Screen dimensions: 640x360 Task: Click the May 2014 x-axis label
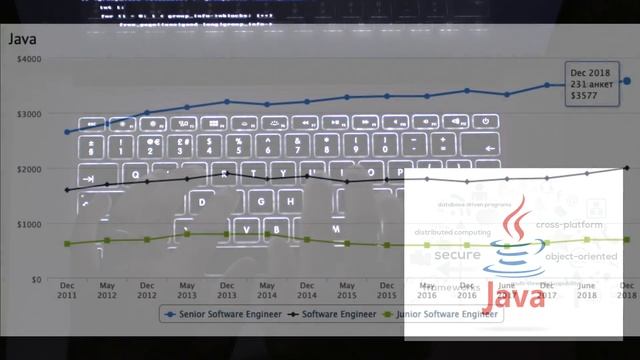coord(267,290)
